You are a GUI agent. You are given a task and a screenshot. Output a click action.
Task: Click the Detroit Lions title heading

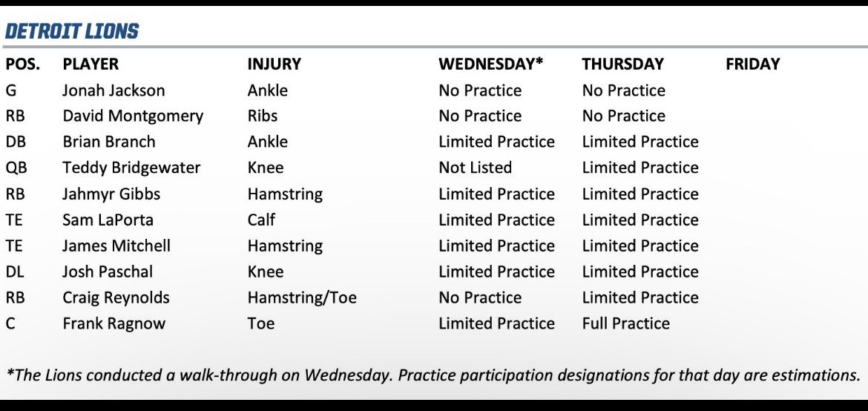[71, 31]
